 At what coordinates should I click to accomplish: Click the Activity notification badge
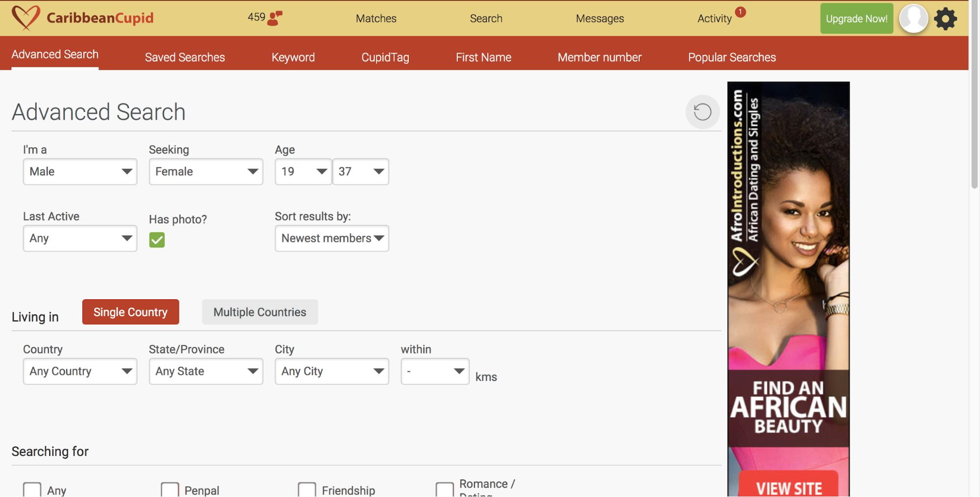point(740,12)
